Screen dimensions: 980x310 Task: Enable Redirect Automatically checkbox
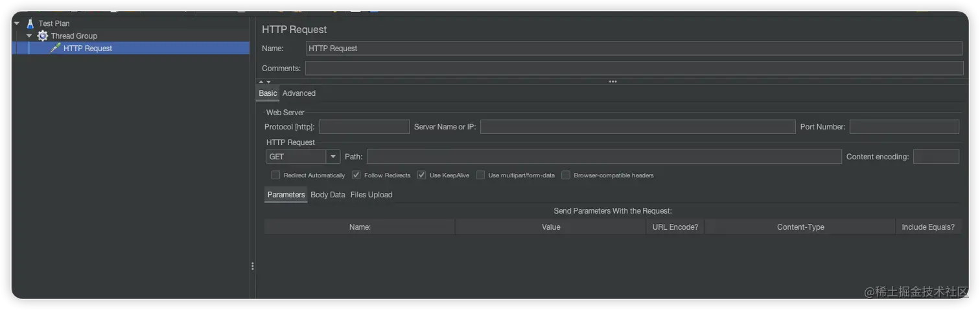275,175
